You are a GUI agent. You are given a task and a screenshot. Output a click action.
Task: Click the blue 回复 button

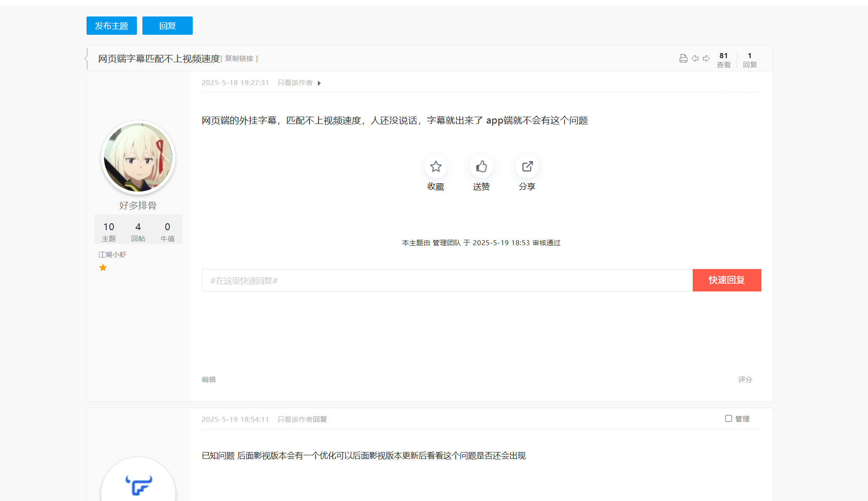pos(168,26)
